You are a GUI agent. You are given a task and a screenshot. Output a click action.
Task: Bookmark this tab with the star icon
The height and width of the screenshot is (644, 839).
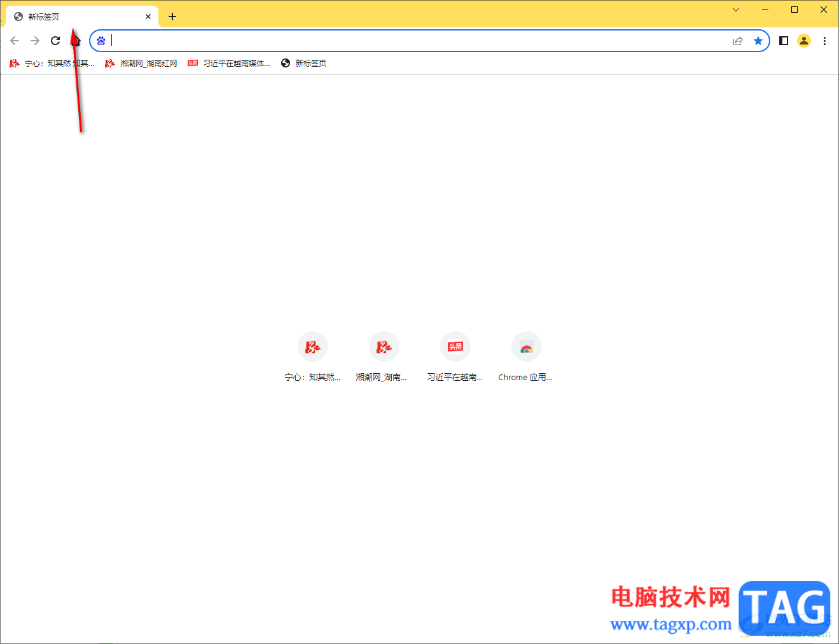[758, 41]
